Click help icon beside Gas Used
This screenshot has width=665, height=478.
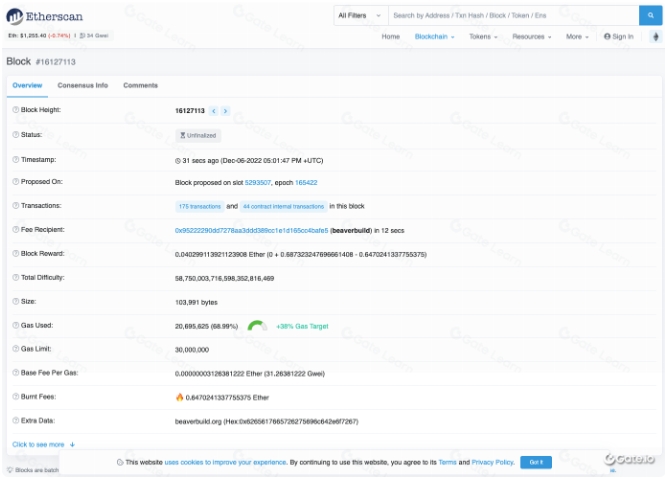click(16, 325)
